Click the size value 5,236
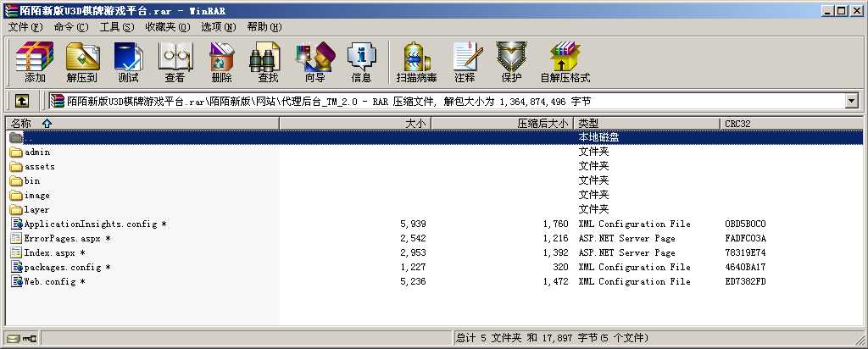Image resolution: width=868 pixels, height=349 pixels. [413, 281]
